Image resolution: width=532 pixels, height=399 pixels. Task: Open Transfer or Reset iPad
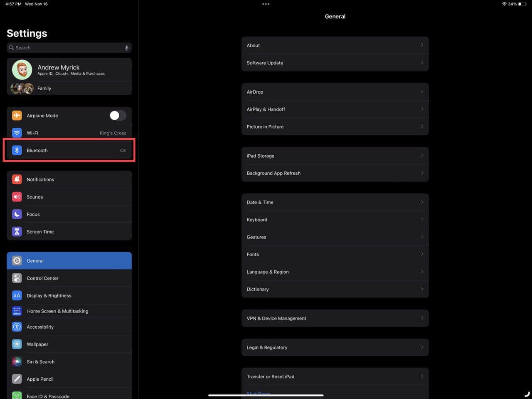[x=271, y=377]
